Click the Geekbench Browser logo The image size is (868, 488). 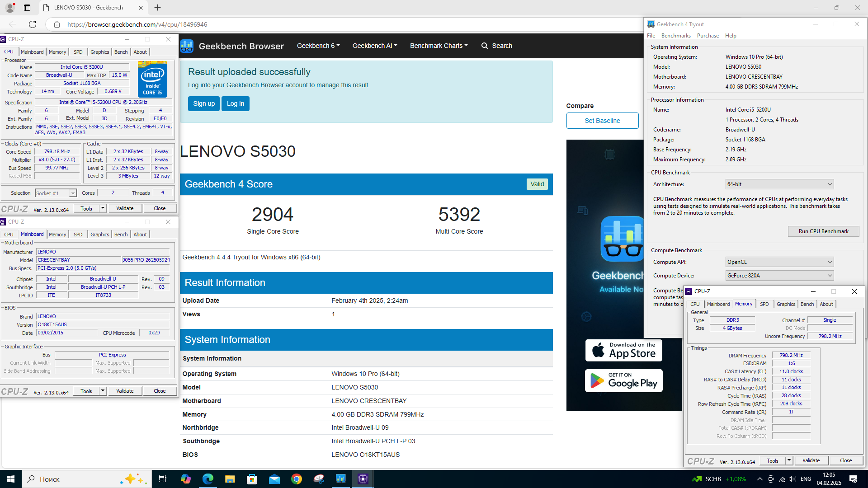pos(232,46)
